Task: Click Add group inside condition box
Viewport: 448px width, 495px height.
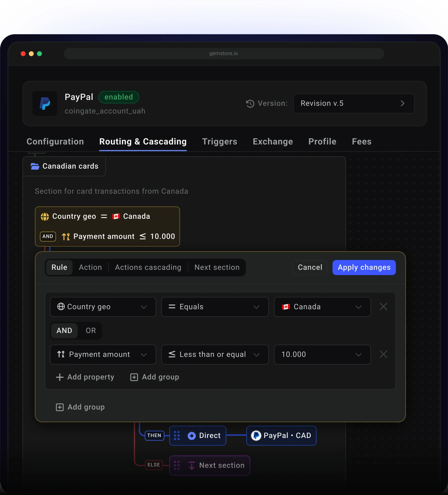Action: click(155, 377)
